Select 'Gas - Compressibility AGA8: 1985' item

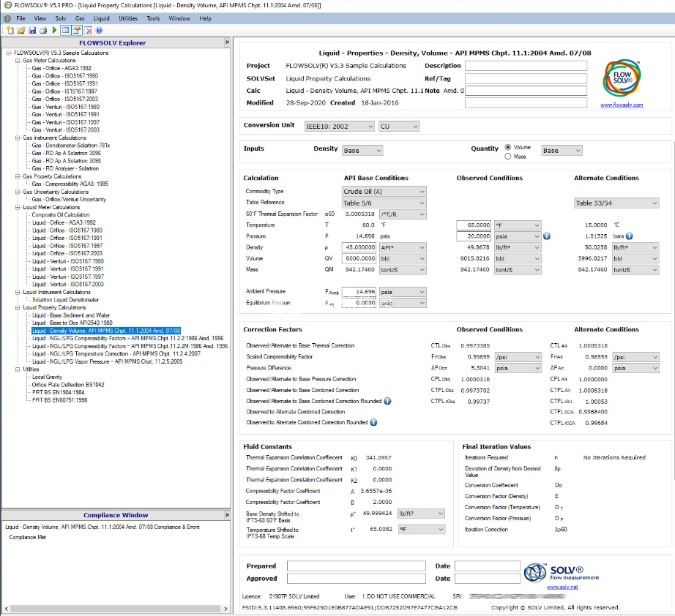point(70,184)
